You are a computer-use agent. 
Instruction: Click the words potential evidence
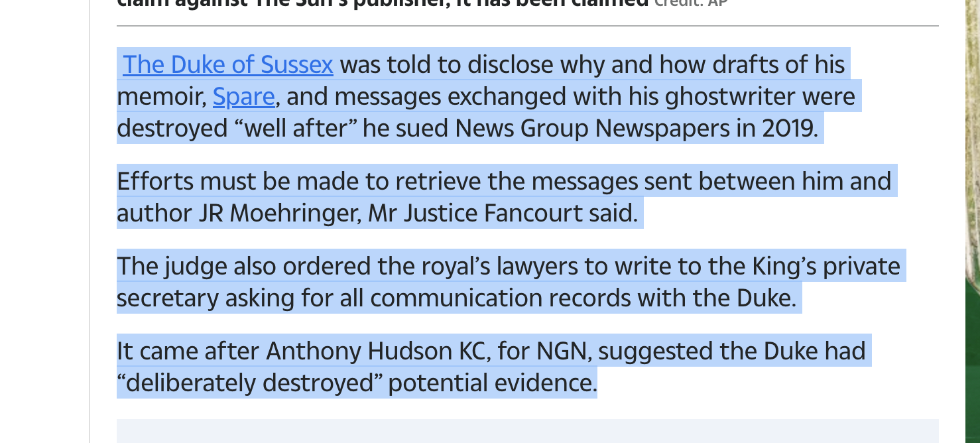click(x=492, y=383)
